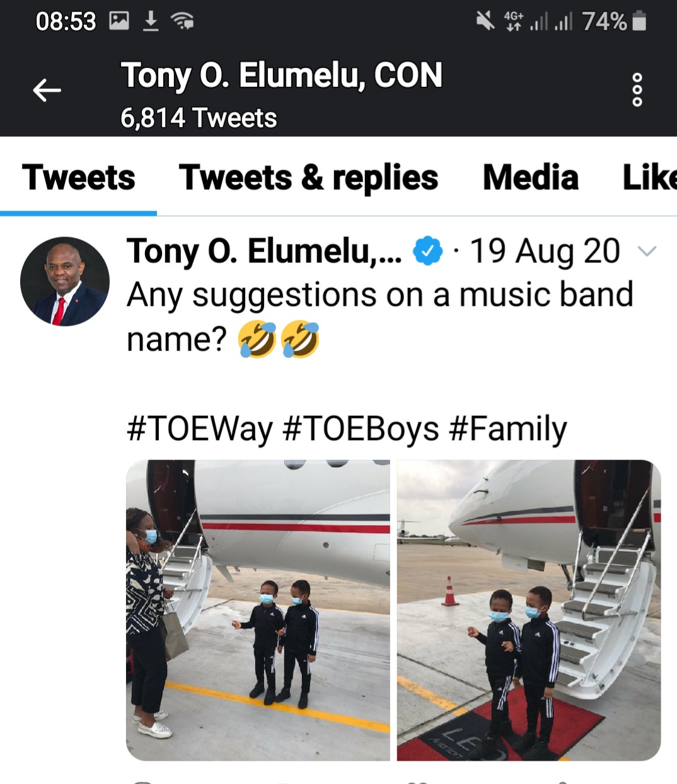Tap the image notification icon
Viewport: 677px width, 784px height.
119,22
